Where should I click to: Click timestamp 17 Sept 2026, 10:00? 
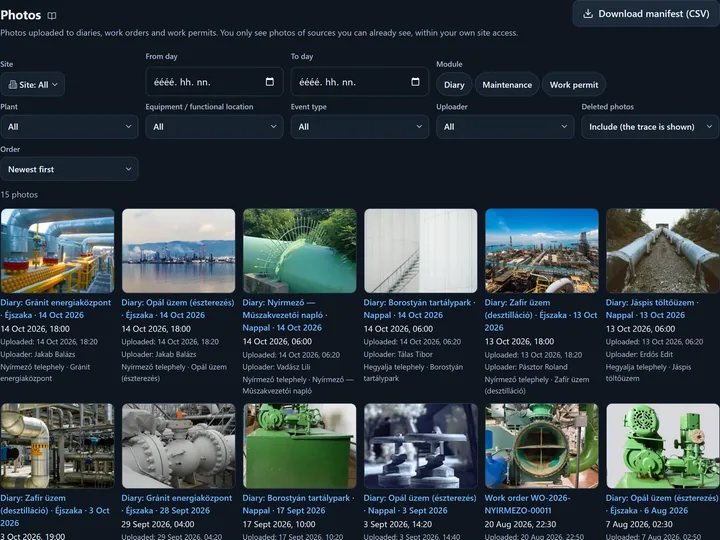click(x=279, y=524)
